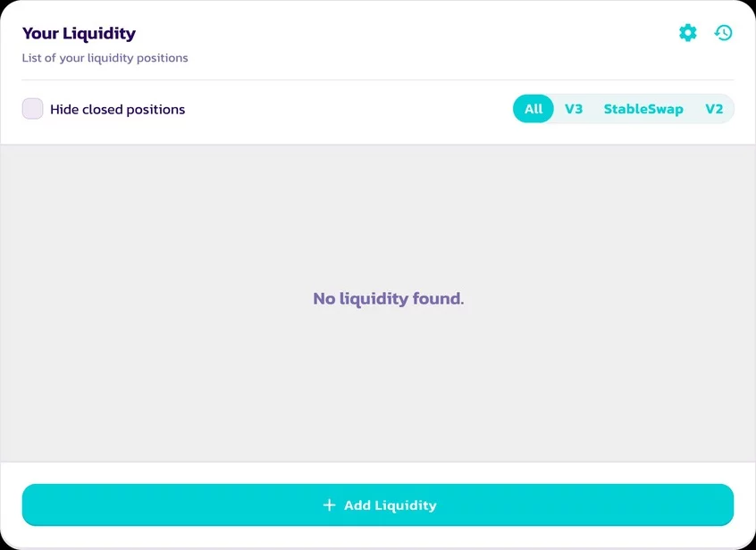
Task: Click the "Your Liquidity" heading
Action: click(79, 34)
